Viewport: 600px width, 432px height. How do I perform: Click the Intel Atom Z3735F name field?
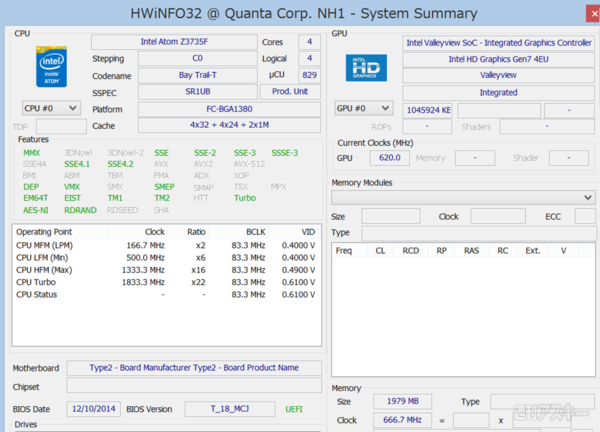click(x=173, y=42)
